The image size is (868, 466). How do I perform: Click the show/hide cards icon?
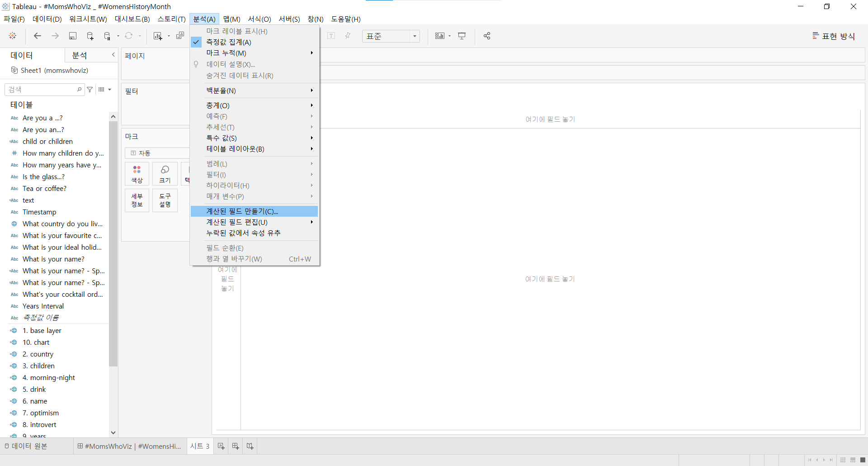(440, 36)
